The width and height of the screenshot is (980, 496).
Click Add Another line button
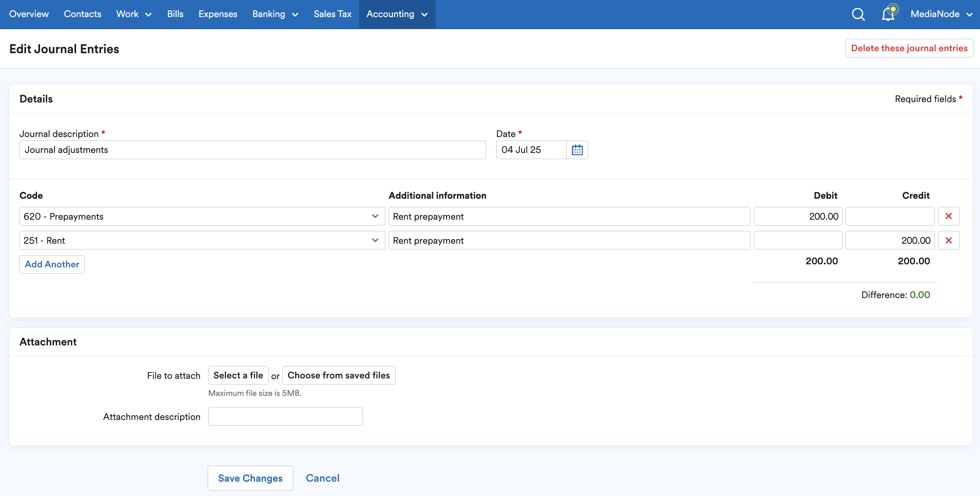pyautogui.click(x=52, y=264)
